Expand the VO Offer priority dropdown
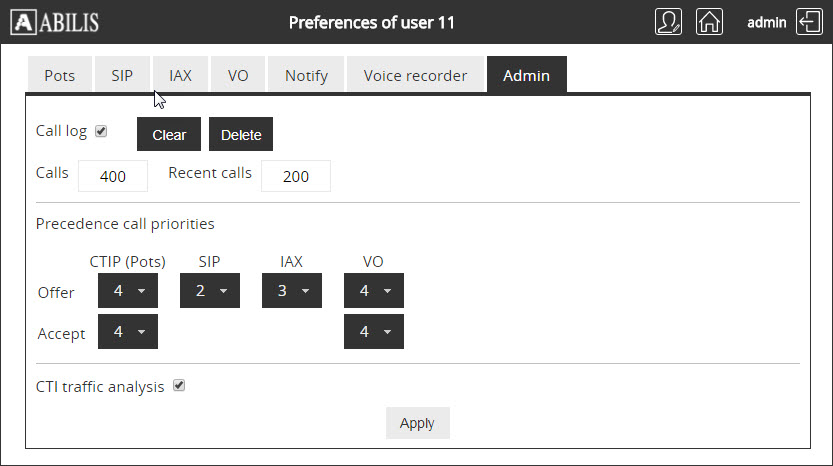Image resolution: width=833 pixels, height=466 pixels. coord(373,291)
